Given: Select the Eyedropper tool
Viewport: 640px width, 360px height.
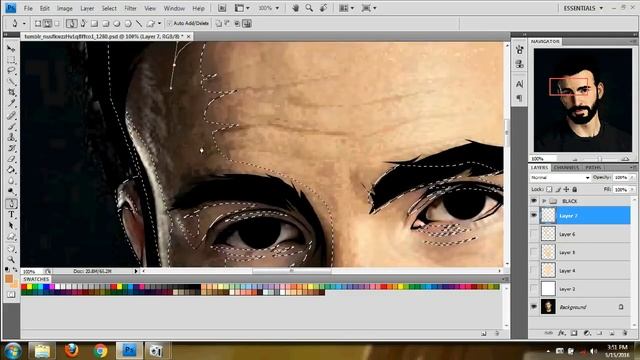Looking at the screenshot, I should tap(11, 104).
